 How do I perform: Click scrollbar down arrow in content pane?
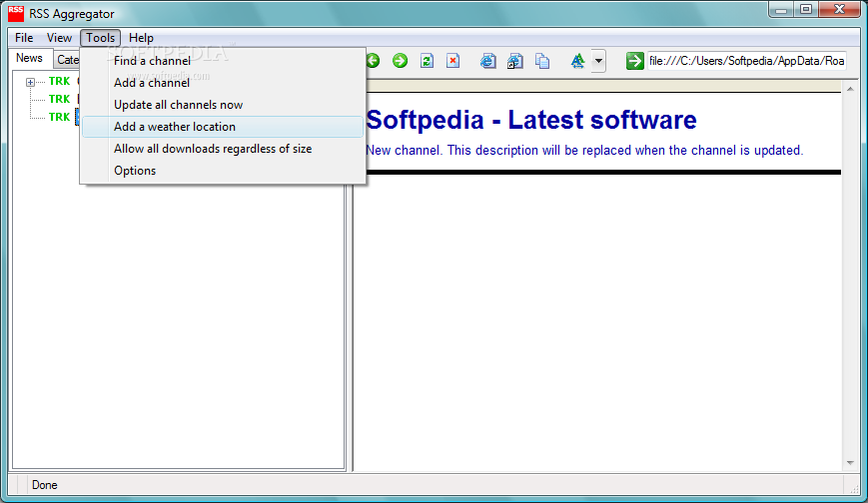[850, 463]
